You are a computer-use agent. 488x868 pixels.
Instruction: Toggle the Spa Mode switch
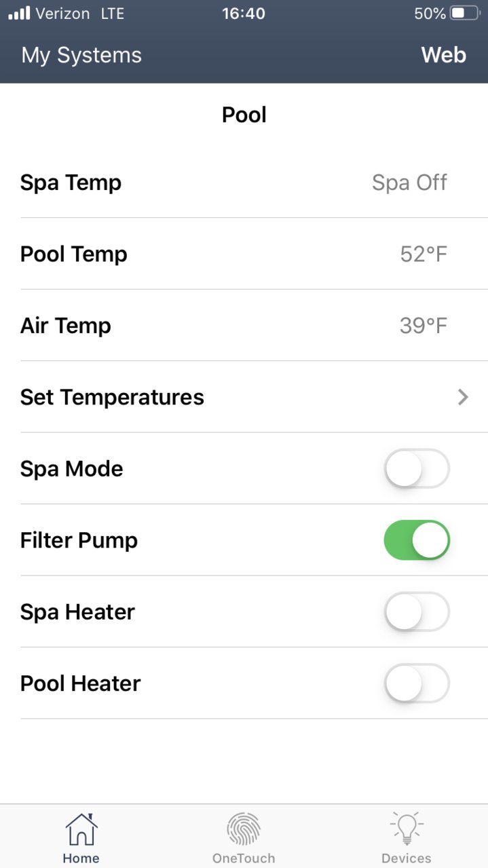pos(417,468)
